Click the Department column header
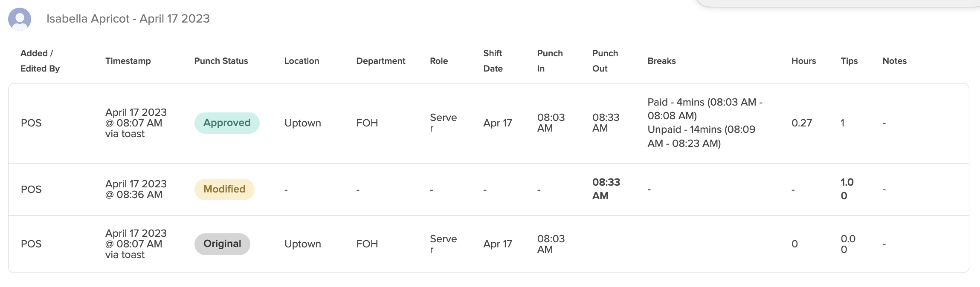Screen dimensions: 980x287 (380, 61)
